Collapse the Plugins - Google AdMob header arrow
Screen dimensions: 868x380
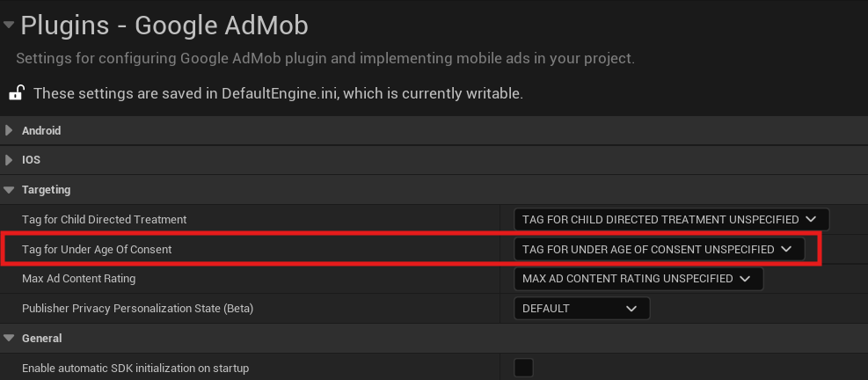[9, 26]
